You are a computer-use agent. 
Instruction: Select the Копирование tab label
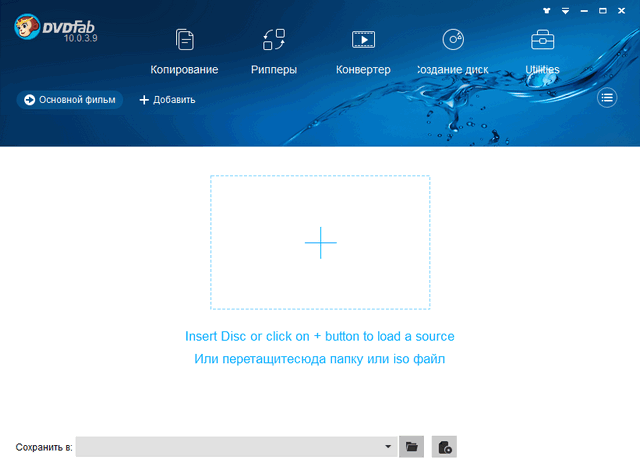[x=184, y=69]
